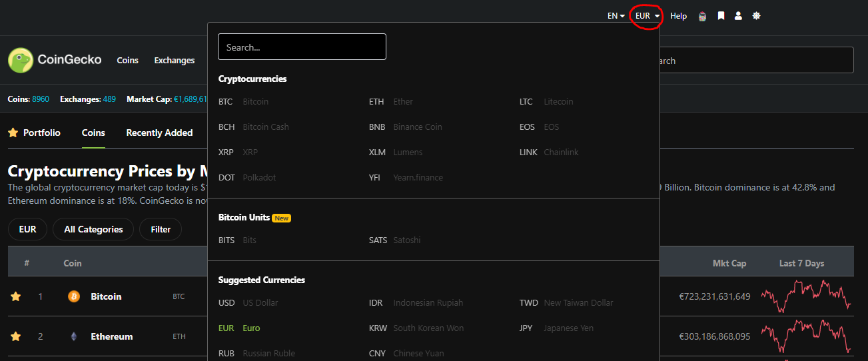
Task: Click the Last 7 Days column header
Action: 801,263
